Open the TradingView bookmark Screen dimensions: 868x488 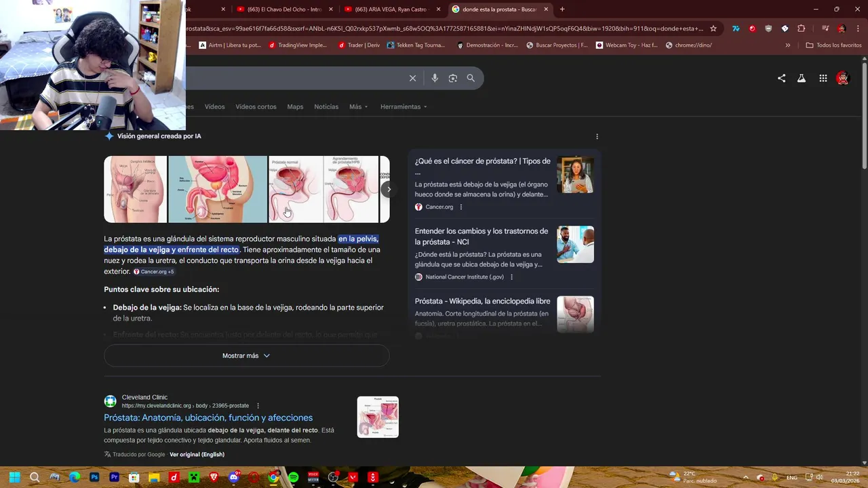[x=298, y=45]
